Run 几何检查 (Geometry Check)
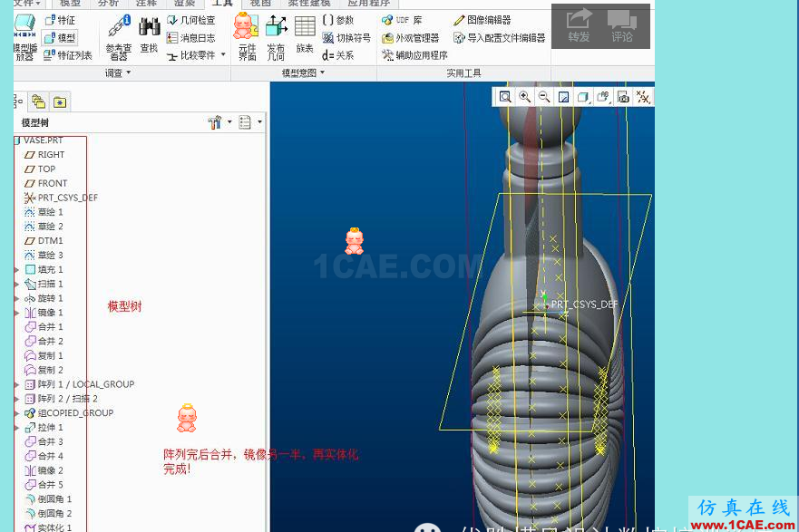Image resolution: width=799 pixels, height=532 pixels. 191,20
